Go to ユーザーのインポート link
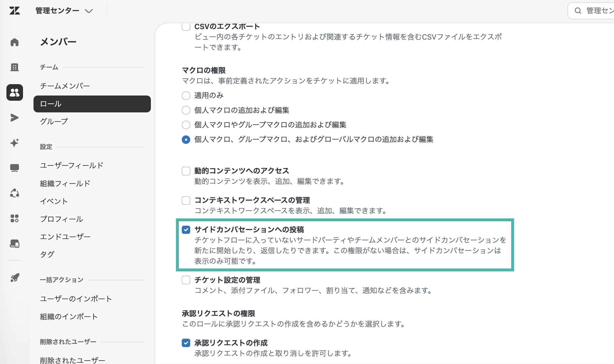 pyautogui.click(x=76, y=299)
